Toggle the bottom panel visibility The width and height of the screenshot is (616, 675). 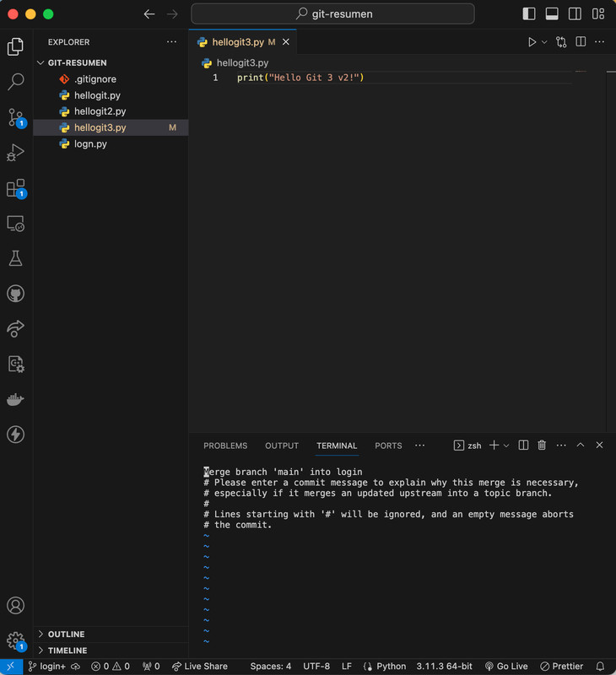tap(552, 13)
